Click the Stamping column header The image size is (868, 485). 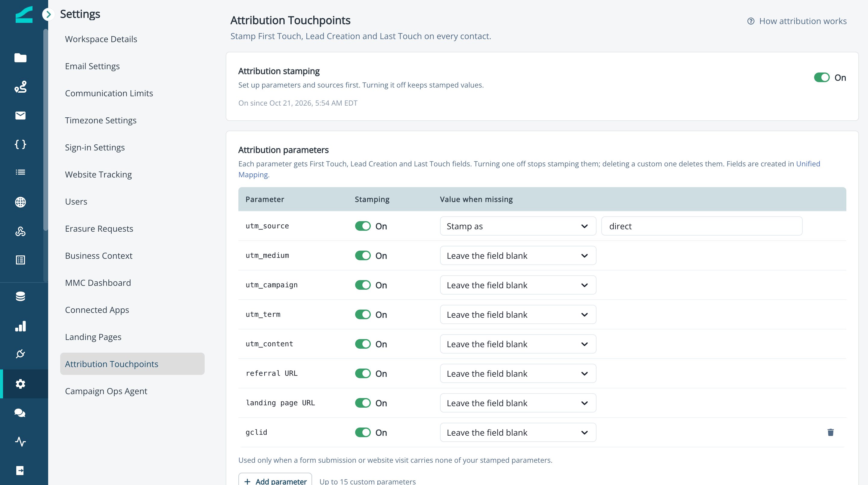[372, 199]
